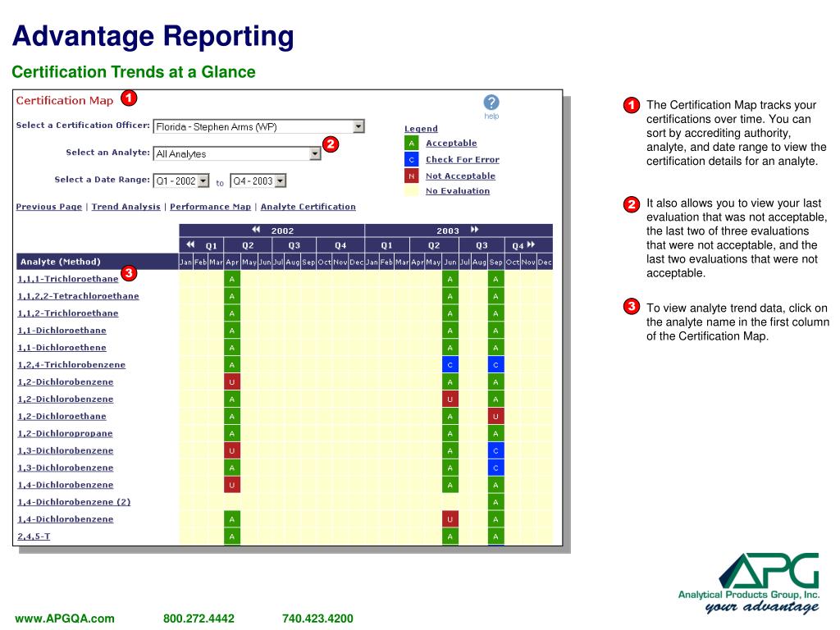Click the back arrows beside 2002 Q1
The image size is (840, 630).
190,244
